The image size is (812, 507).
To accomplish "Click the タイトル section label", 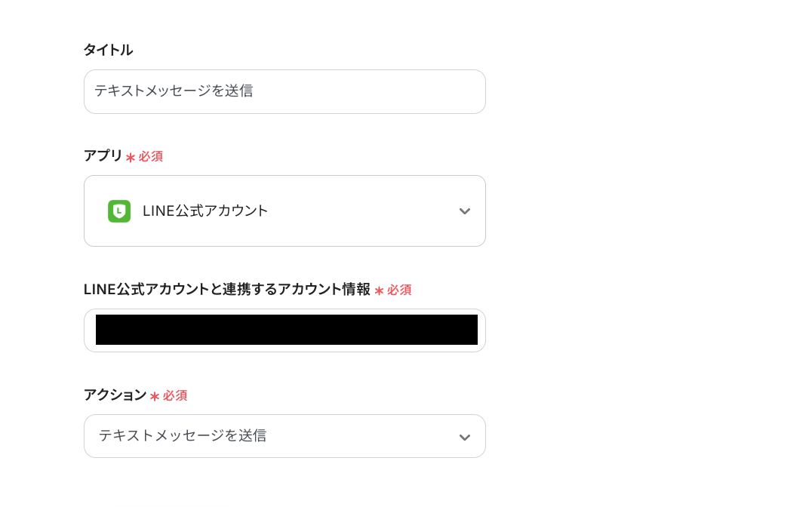I will pyautogui.click(x=108, y=50).
